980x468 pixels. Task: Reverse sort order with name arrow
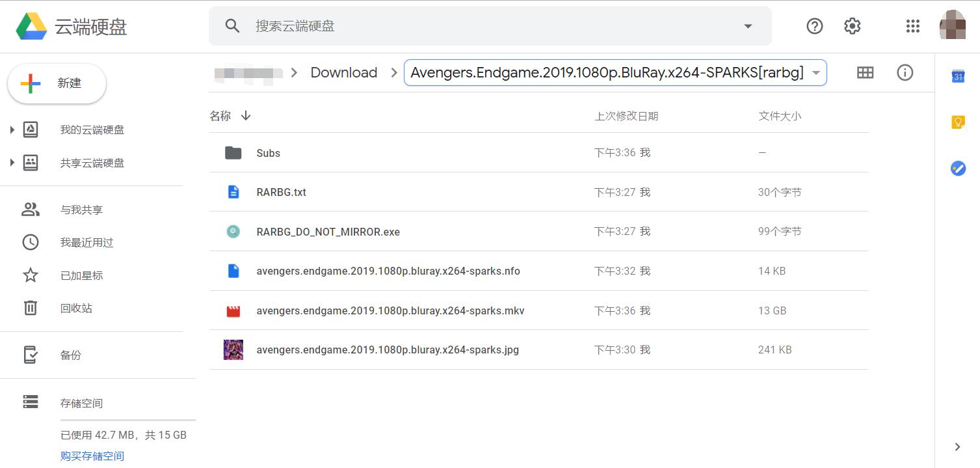coord(246,116)
